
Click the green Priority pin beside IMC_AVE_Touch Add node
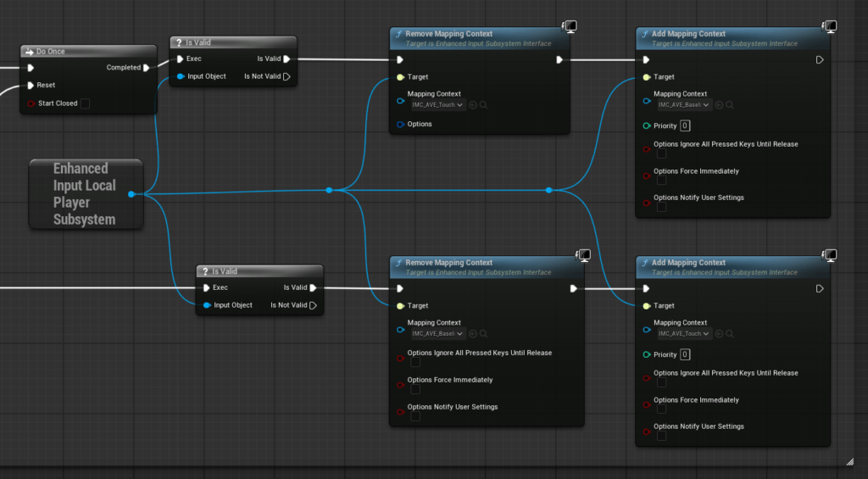[x=647, y=354]
